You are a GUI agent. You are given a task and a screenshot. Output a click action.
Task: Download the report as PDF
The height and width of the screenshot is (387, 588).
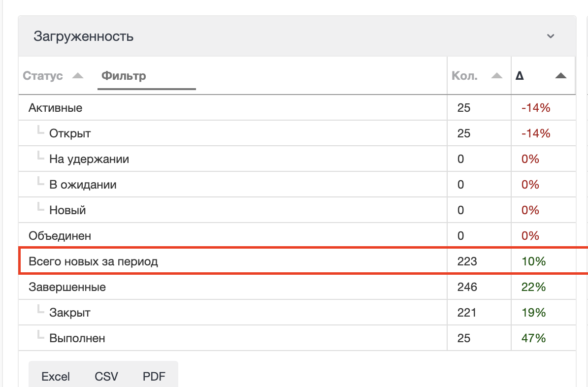154,376
